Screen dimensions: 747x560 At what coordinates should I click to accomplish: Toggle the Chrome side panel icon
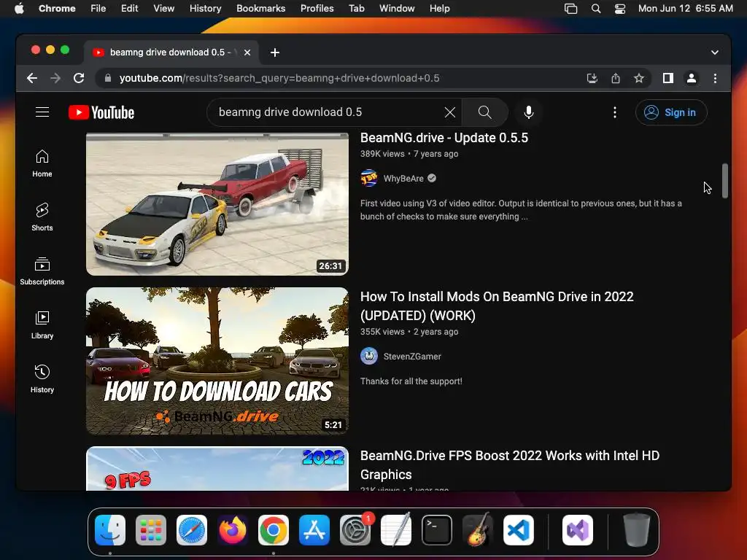click(668, 78)
